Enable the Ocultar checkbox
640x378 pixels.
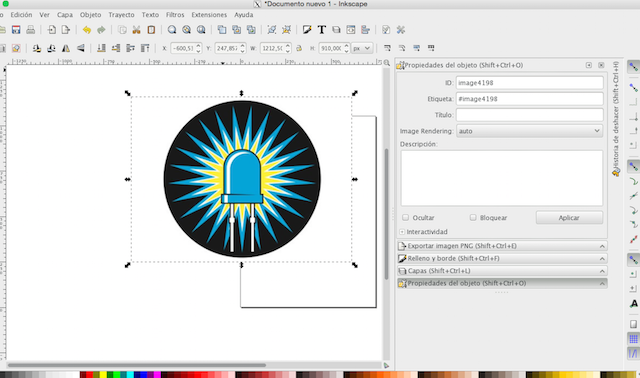405,218
